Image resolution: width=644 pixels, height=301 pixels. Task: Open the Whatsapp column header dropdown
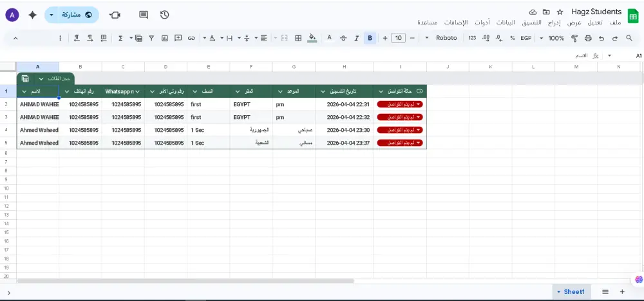coord(138,91)
